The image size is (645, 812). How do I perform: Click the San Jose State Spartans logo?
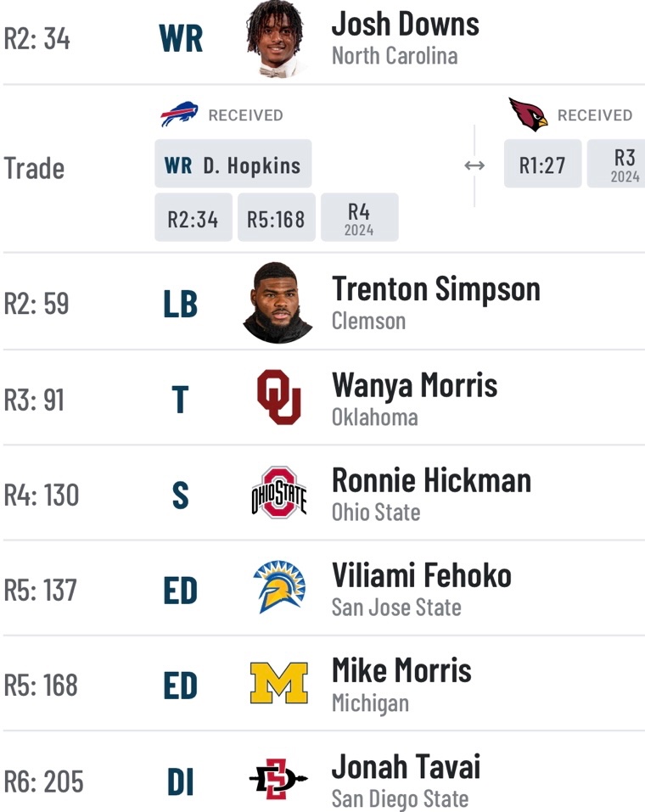click(278, 587)
